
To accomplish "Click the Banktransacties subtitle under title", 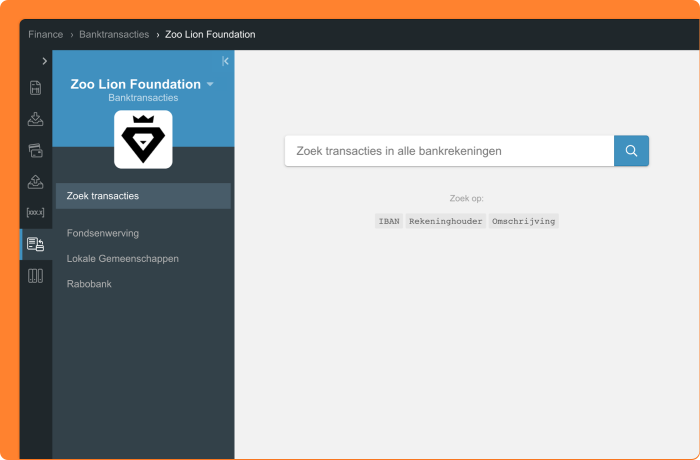I will (x=143, y=98).
